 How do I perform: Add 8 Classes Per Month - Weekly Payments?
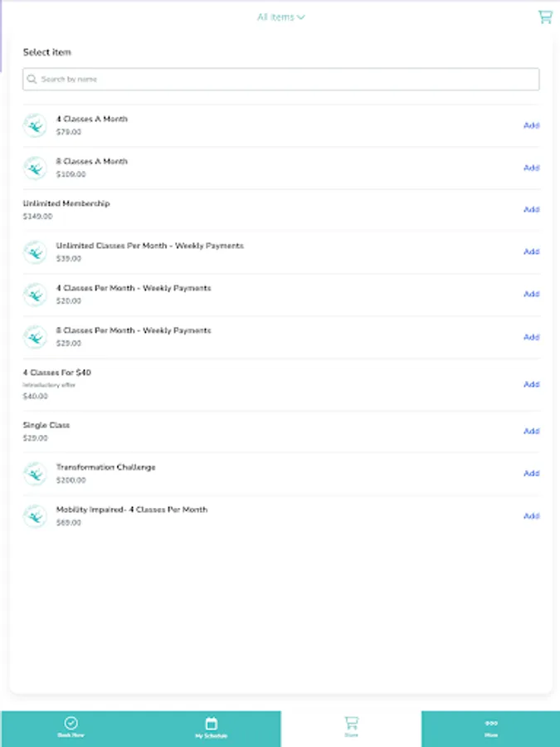[x=532, y=337]
